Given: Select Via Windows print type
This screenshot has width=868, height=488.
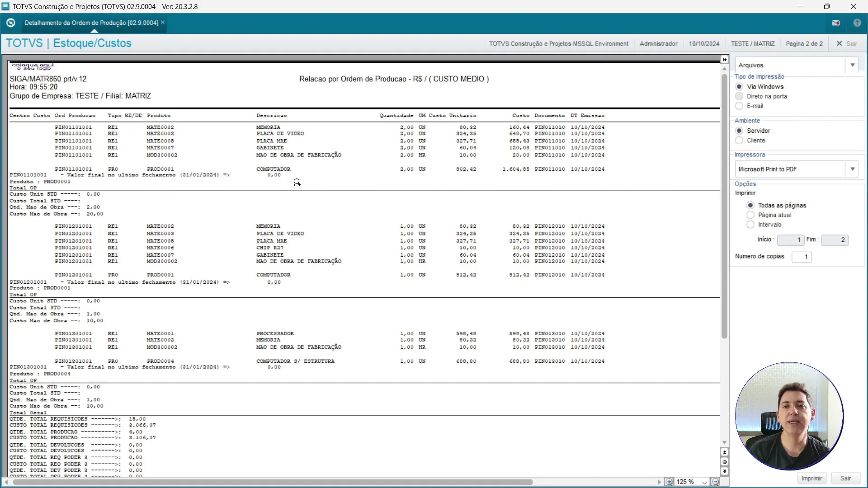Looking at the screenshot, I should click(x=739, y=87).
